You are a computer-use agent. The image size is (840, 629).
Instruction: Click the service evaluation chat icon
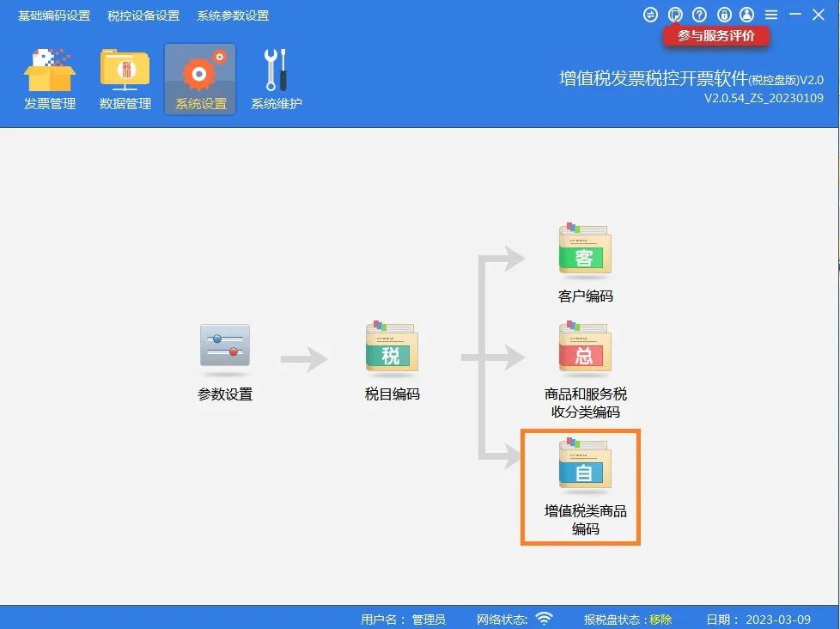(x=675, y=15)
